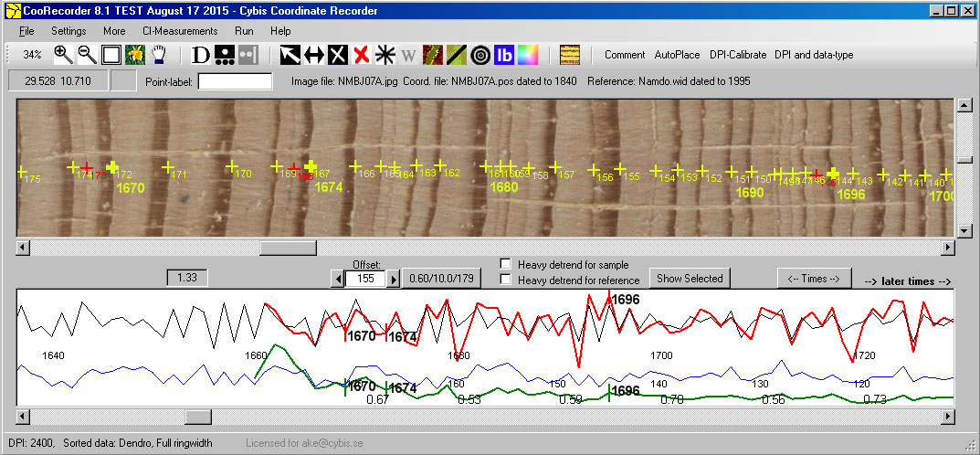Select the diagonal arrow pointer tool

coord(290,55)
